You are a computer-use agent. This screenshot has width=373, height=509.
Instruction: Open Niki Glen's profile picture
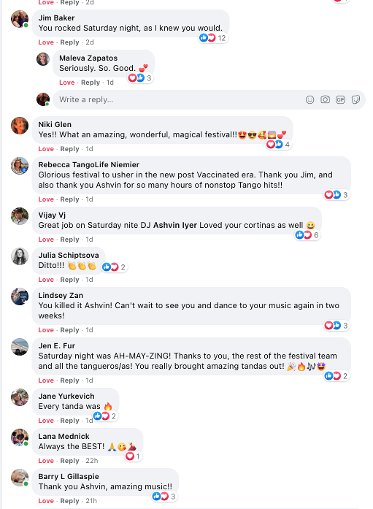tap(20, 126)
